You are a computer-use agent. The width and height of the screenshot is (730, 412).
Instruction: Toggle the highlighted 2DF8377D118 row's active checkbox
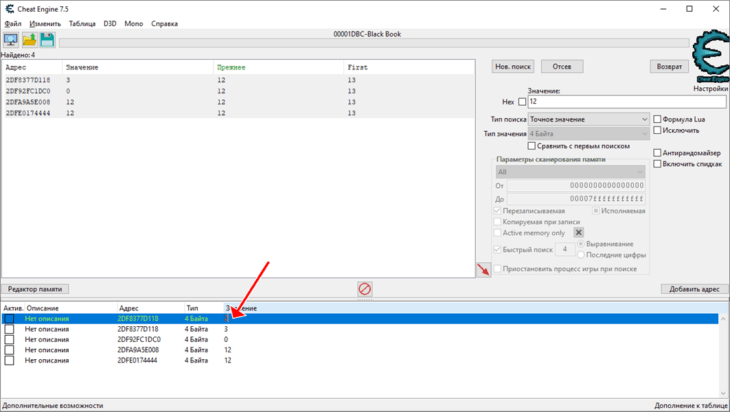pos(9,319)
